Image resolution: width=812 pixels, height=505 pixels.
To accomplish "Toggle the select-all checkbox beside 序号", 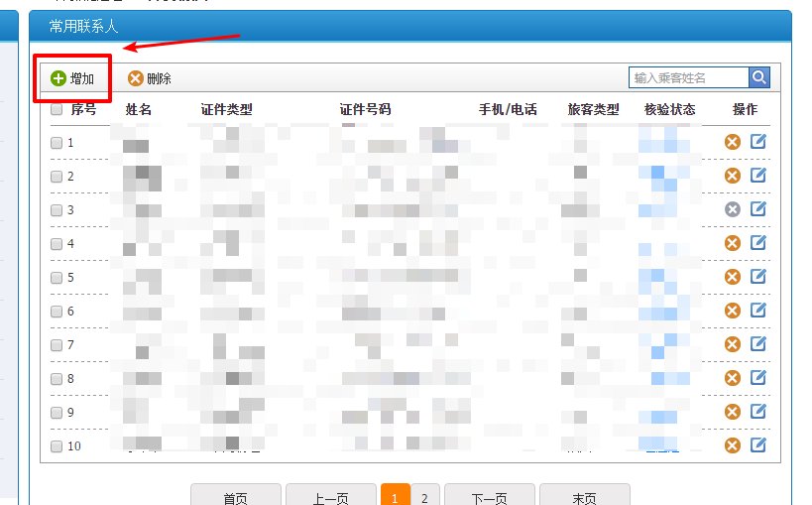I will 57,109.
